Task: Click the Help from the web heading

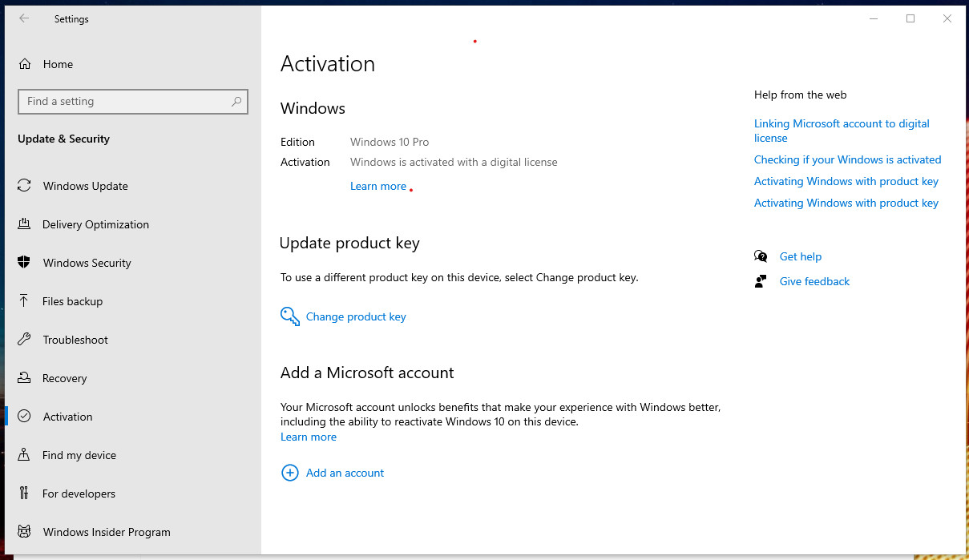Action: point(800,95)
